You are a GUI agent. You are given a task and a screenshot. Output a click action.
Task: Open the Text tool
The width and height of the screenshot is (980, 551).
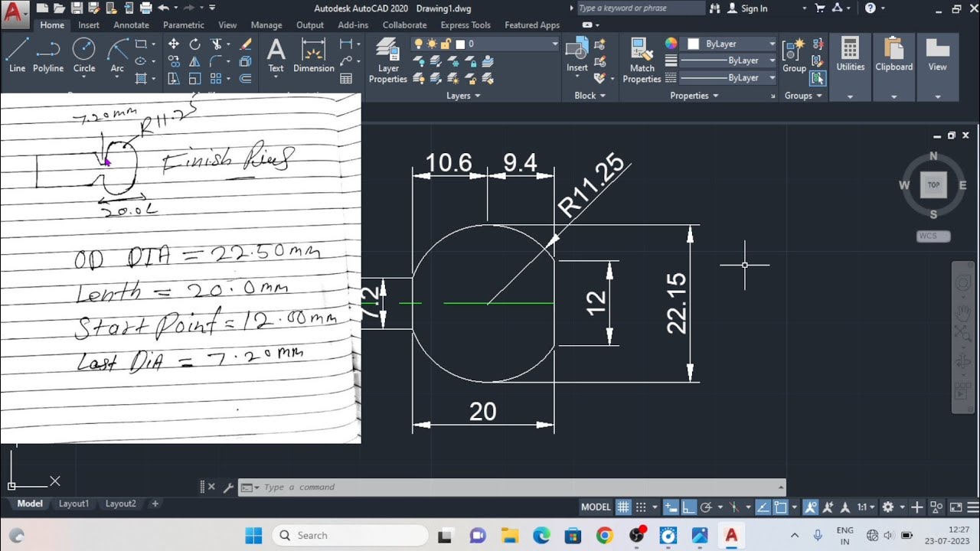click(276, 55)
